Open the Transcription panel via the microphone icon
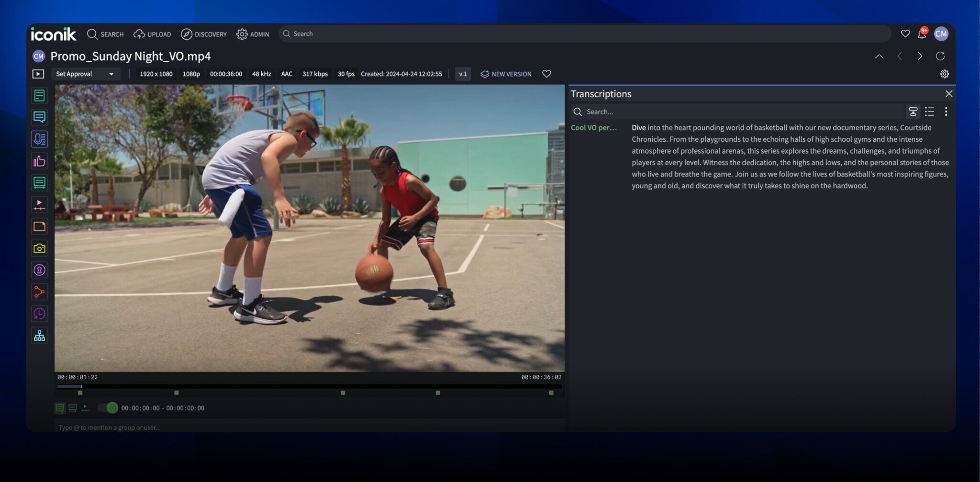This screenshot has width=980, height=482. point(39,139)
